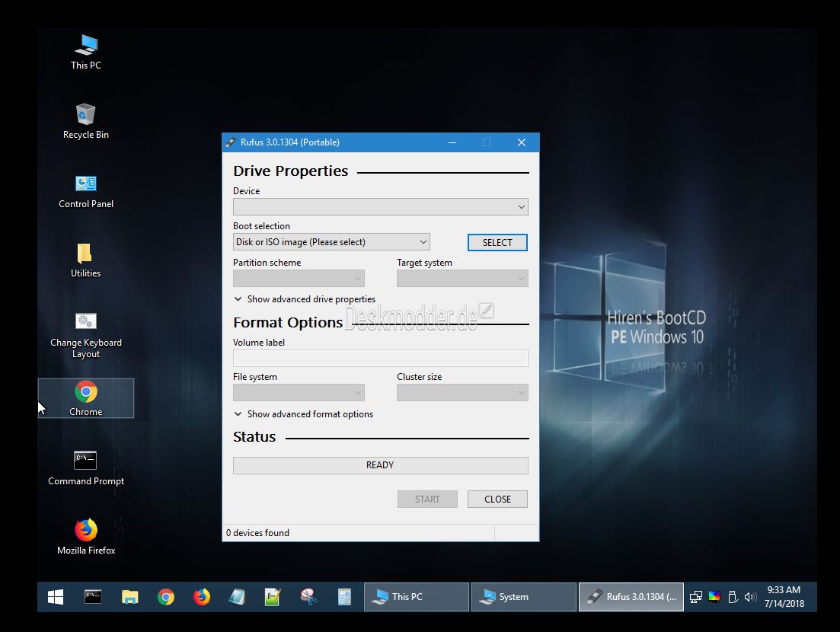The height and width of the screenshot is (632, 840).
Task: Click the Rufus icon in the title bar
Action: click(231, 142)
